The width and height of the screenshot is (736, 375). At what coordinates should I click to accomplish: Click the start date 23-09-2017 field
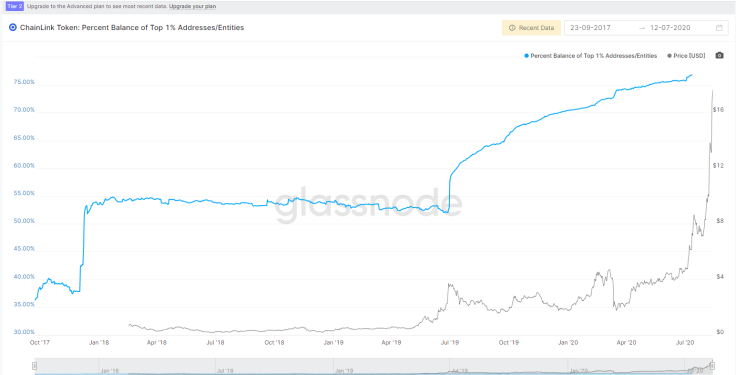pos(590,28)
